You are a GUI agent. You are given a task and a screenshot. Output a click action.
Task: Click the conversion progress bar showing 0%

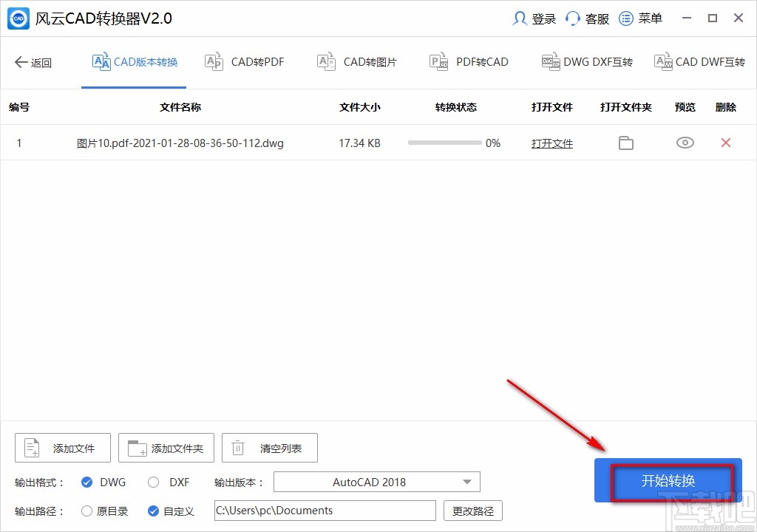click(444, 143)
